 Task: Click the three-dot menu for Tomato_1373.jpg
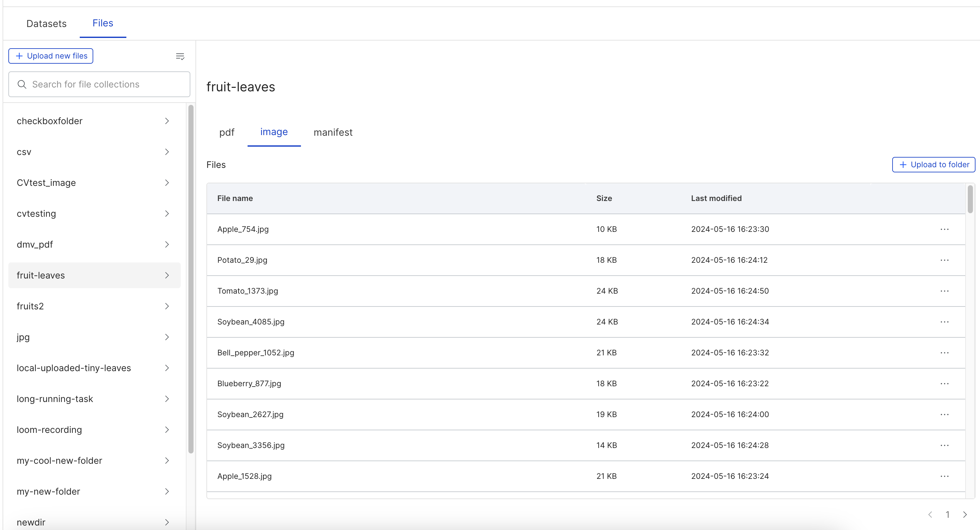[945, 290]
